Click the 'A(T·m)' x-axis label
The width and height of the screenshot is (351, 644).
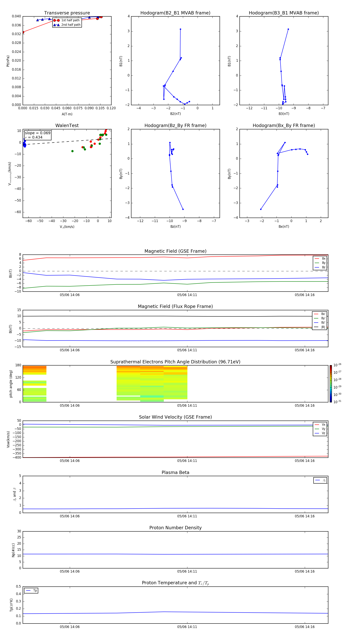(67, 114)
